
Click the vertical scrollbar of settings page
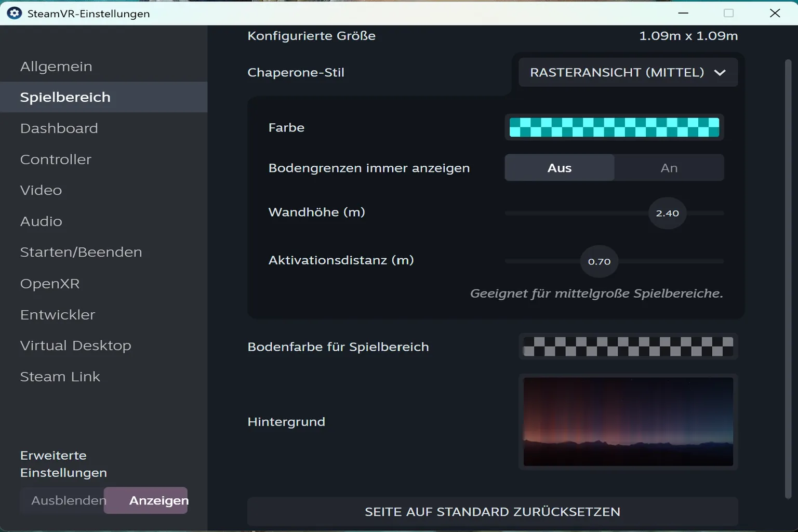point(788,279)
